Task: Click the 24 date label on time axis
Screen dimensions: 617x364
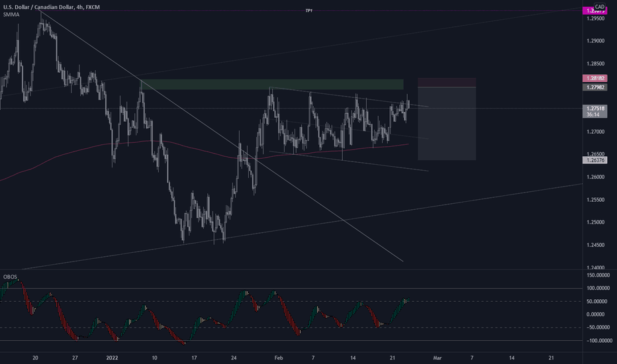Action: pyautogui.click(x=234, y=358)
